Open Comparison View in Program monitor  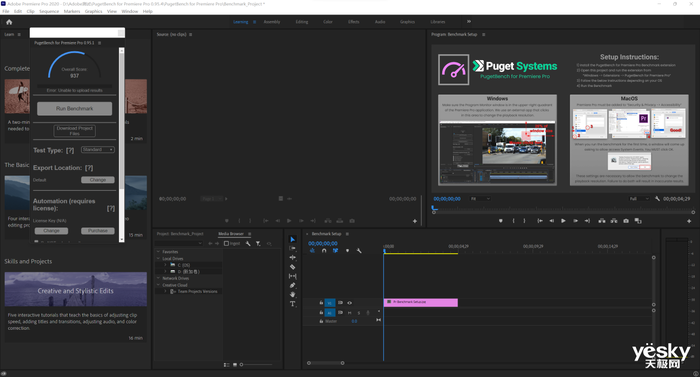click(x=638, y=221)
